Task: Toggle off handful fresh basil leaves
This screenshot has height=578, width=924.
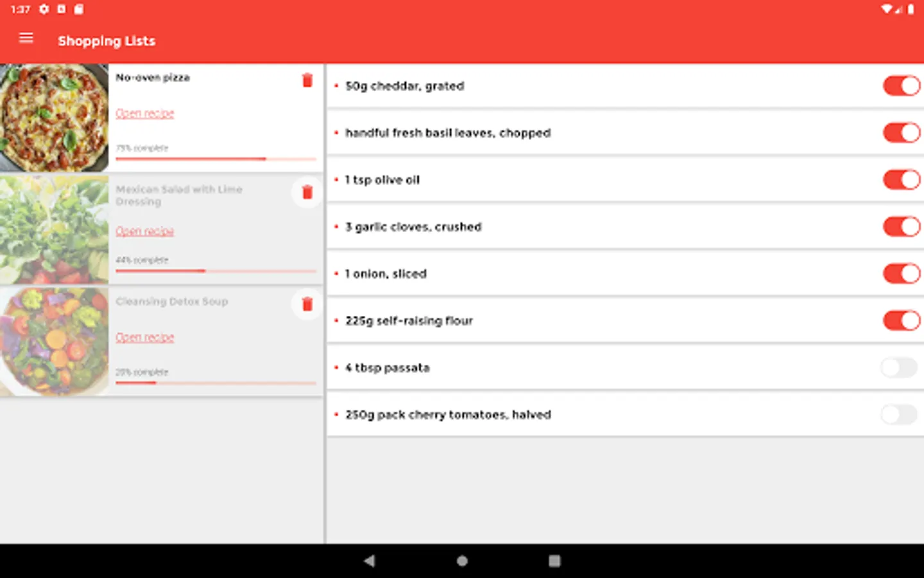Action: tap(902, 132)
